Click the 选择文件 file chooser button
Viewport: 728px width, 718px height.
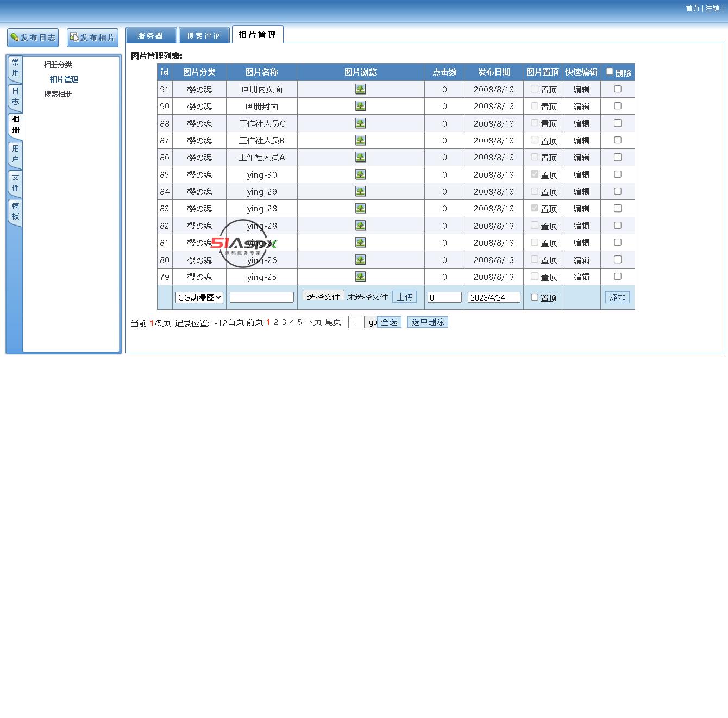323,296
